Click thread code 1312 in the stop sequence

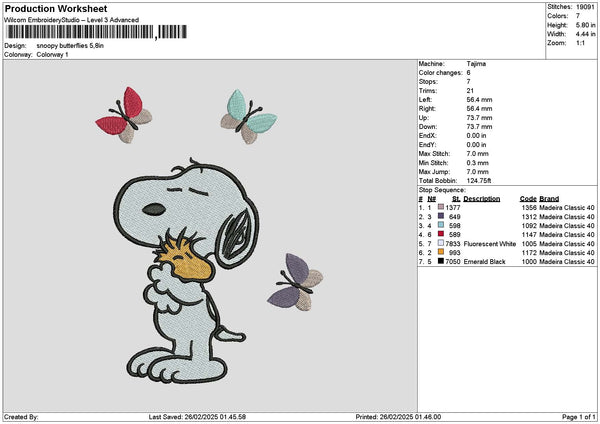coord(529,217)
